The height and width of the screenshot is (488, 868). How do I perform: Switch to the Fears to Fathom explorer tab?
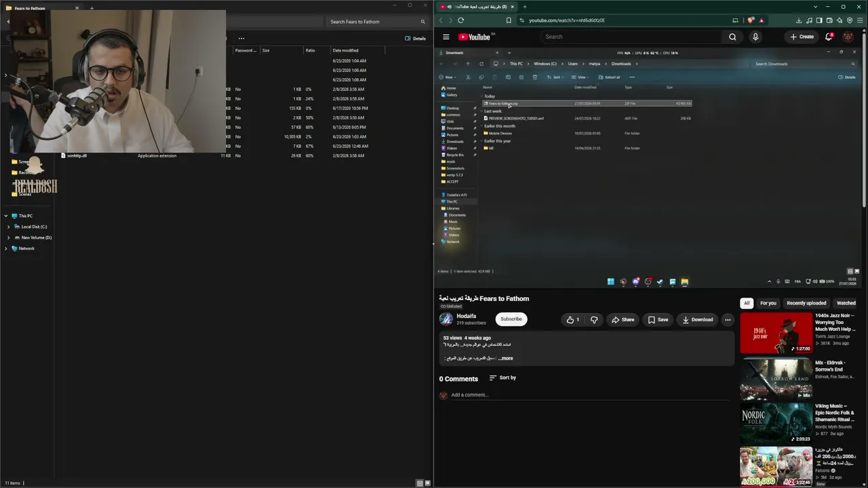coord(42,8)
